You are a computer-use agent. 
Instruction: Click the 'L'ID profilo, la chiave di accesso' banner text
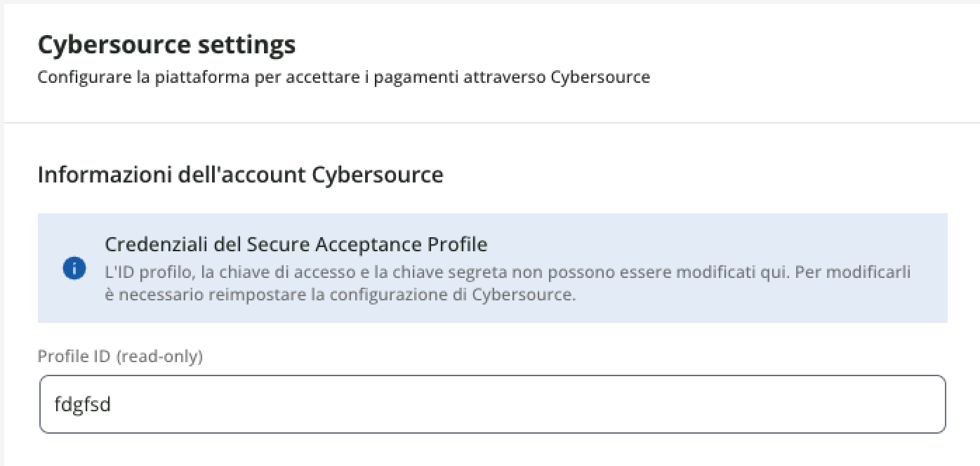(x=281, y=272)
